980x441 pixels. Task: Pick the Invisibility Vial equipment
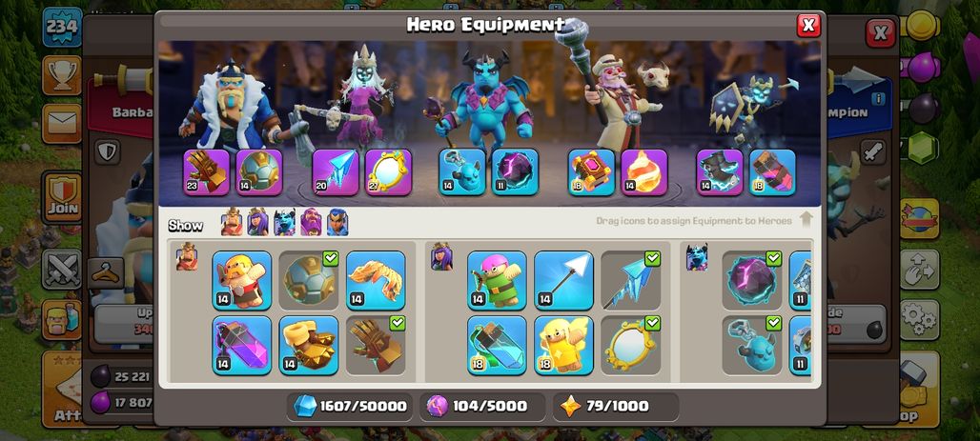click(x=497, y=346)
